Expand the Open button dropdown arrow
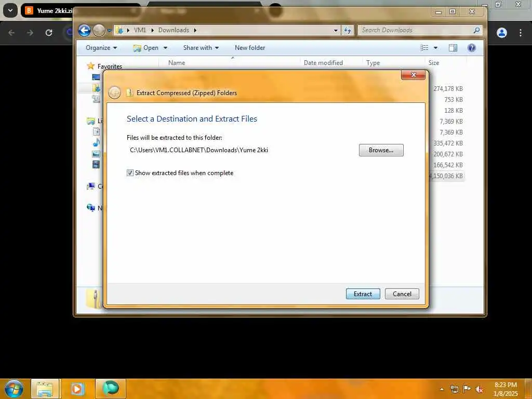532x399 pixels. [166, 48]
